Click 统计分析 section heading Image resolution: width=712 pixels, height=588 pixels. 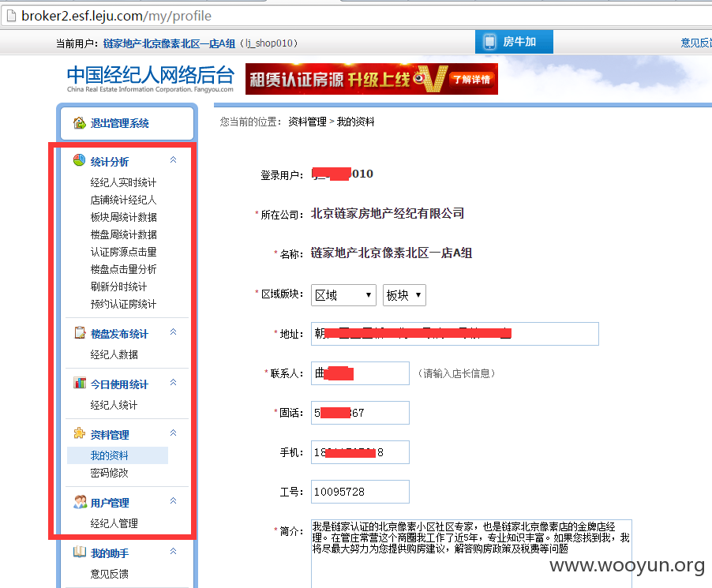click(110, 162)
